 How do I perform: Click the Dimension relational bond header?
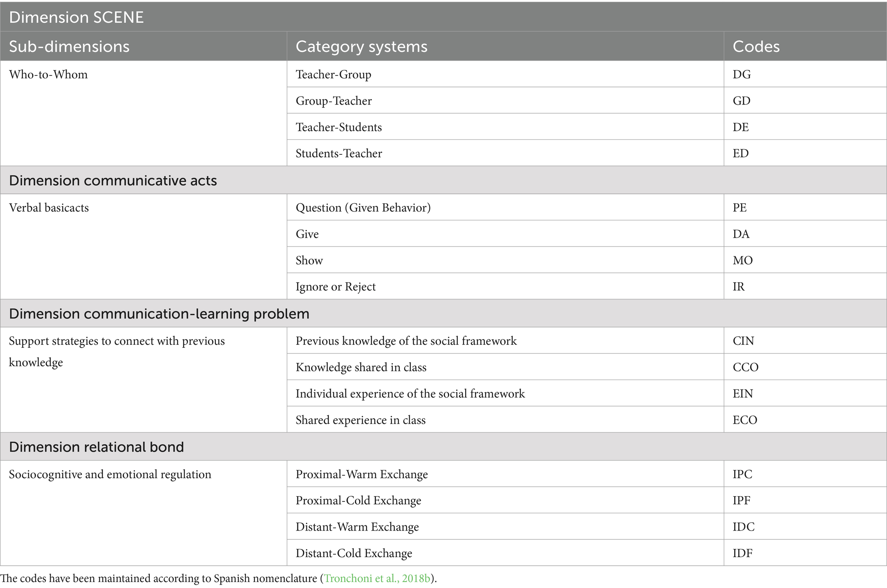pyautogui.click(x=443, y=447)
